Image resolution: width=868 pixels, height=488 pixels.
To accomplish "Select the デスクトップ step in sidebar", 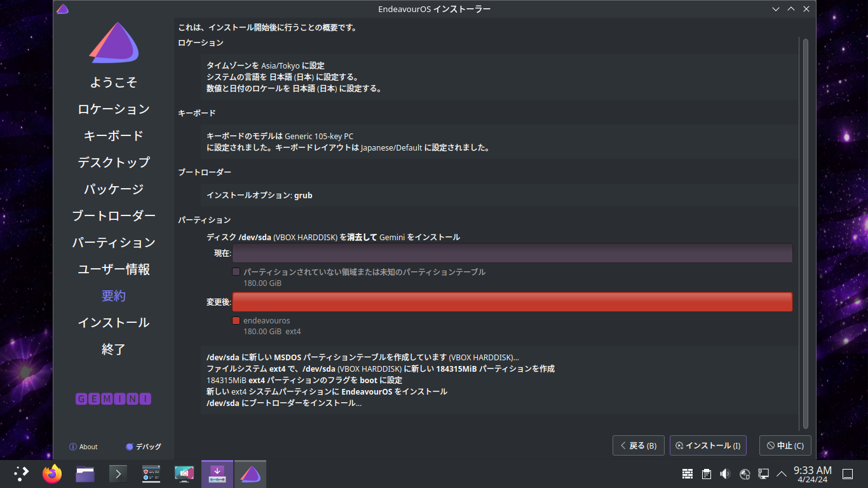I will 114,163.
